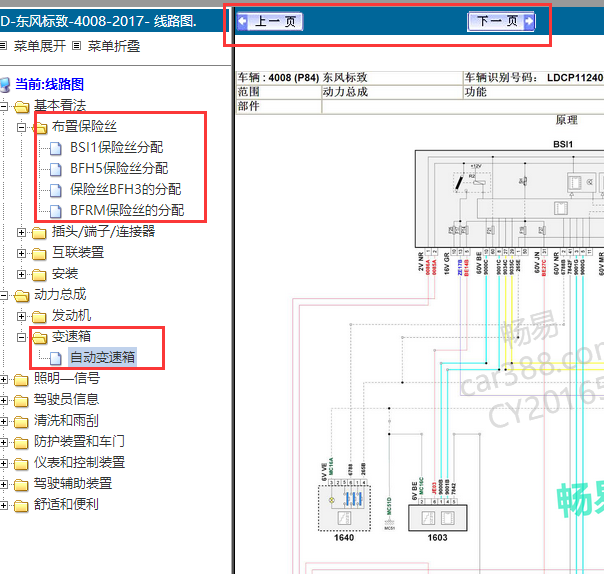Select the 变速箱 folder label
The height and width of the screenshot is (574, 604).
(71, 336)
